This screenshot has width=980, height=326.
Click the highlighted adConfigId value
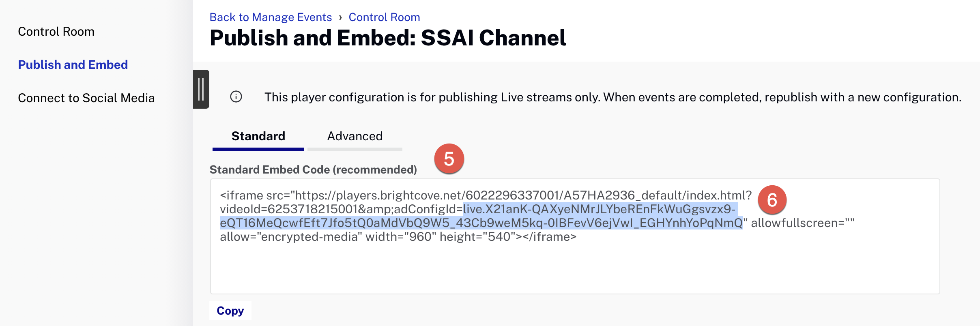pyautogui.click(x=481, y=216)
